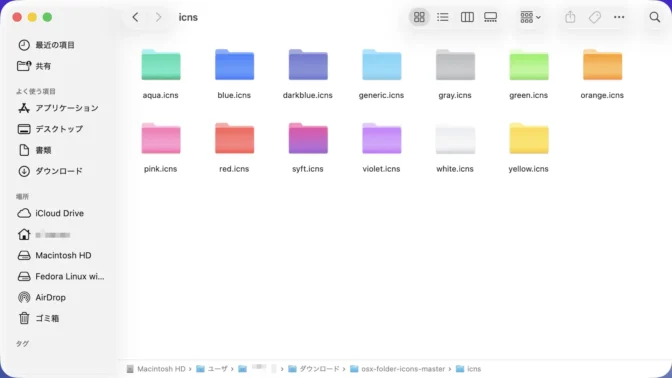
Task: Switch to list view
Action: click(443, 17)
